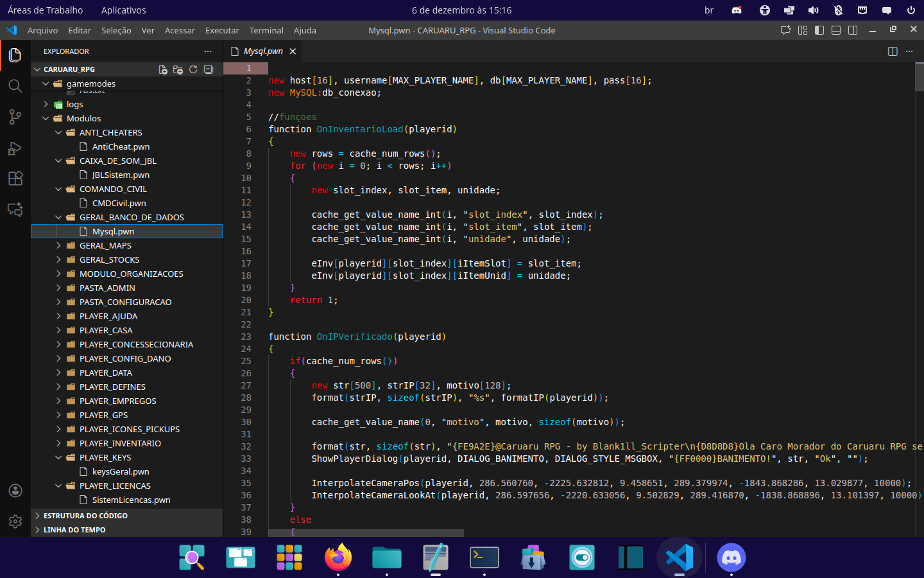The width and height of the screenshot is (924, 578).
Task: Open the Acessar menu
Action: coord(180,30)
